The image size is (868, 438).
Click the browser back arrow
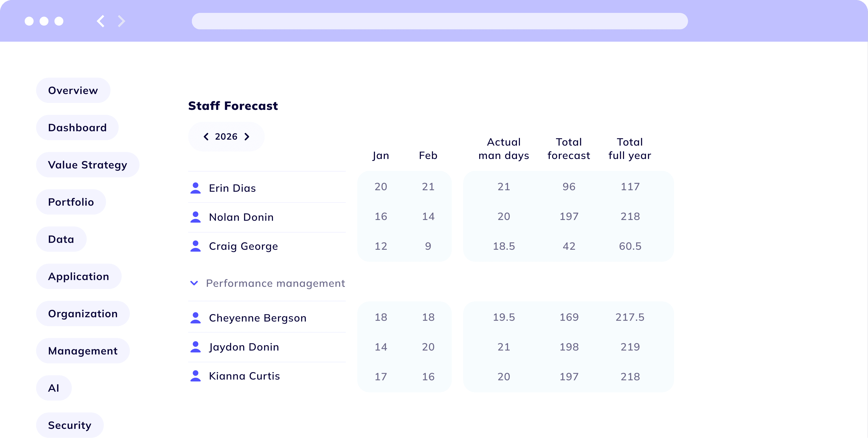point(100,21)
